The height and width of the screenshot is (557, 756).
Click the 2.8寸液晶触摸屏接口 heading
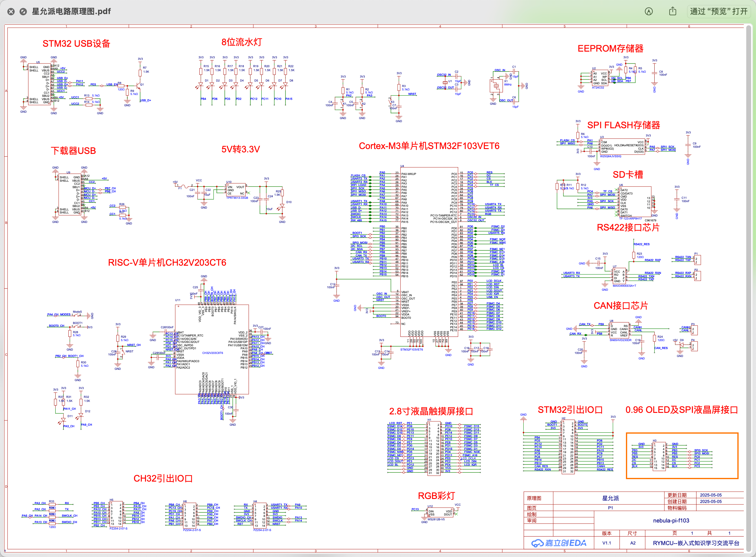(x=431, y=411)
